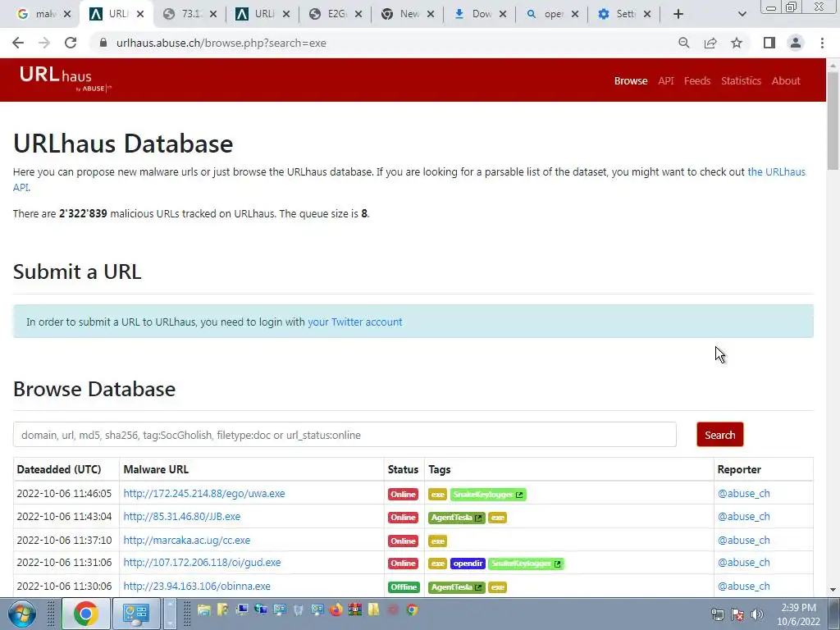
Task: Open the Browse nav item
Action: coord(631,81)
